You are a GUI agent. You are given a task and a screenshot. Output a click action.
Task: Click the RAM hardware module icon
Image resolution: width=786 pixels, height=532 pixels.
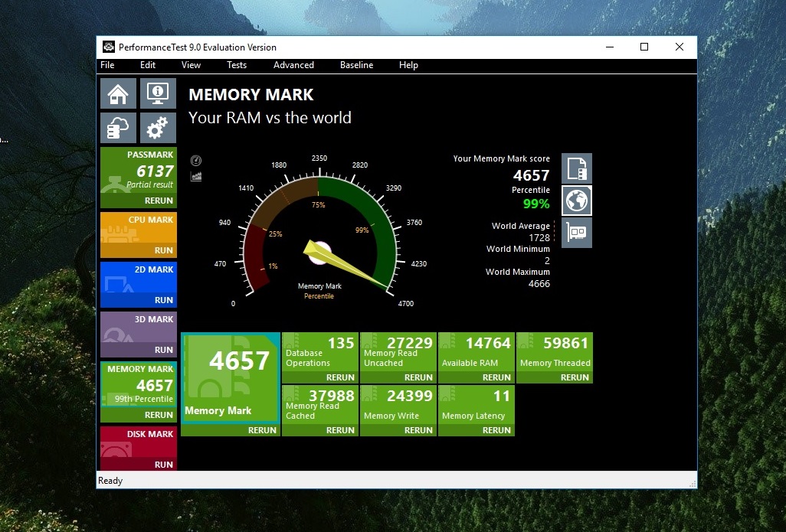[577, 233]
